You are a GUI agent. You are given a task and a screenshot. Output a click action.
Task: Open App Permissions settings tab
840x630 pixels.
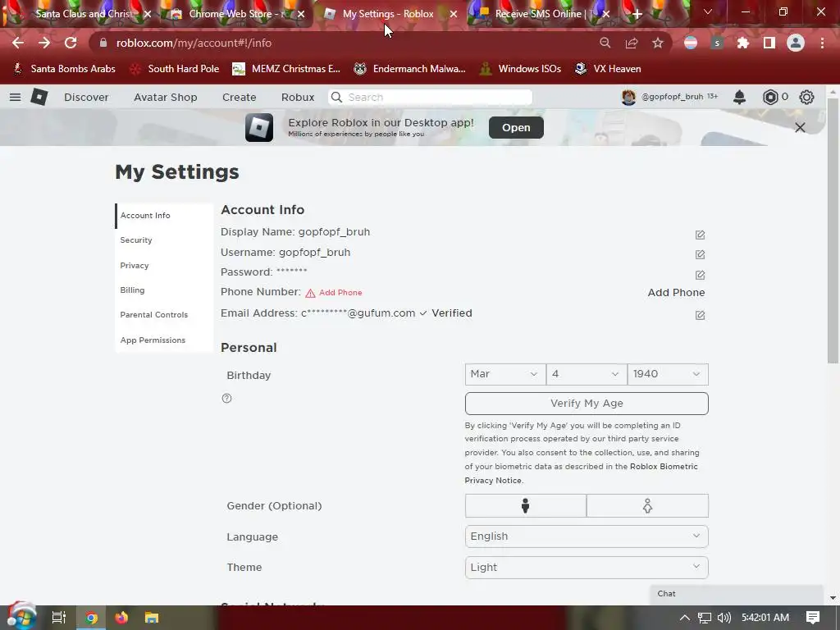164,340
